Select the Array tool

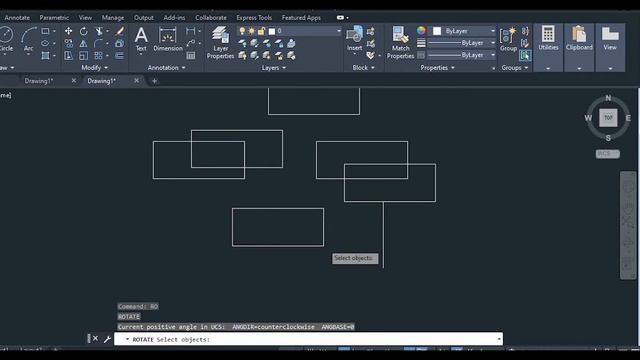pos(98,56)
